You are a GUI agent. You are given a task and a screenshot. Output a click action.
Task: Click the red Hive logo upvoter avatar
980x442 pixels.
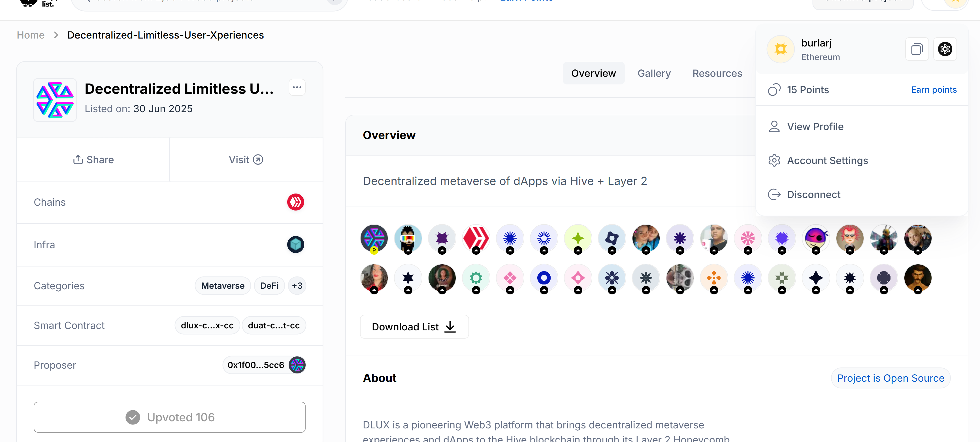tap(476, 239)
